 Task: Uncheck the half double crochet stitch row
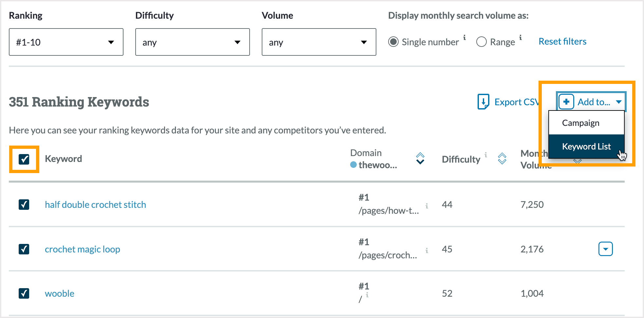[24, 205]
